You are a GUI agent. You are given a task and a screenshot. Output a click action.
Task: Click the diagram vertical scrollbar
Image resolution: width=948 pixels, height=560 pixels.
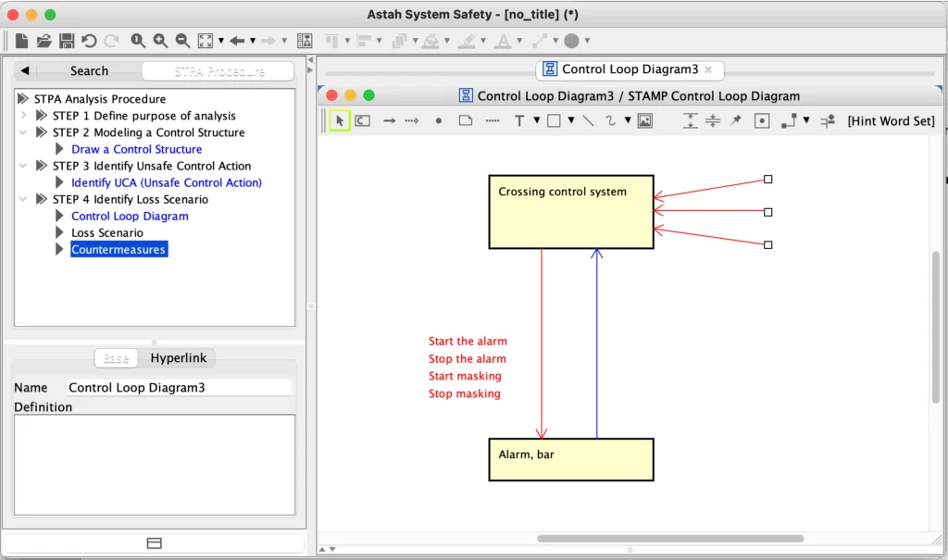click(935, 327)
